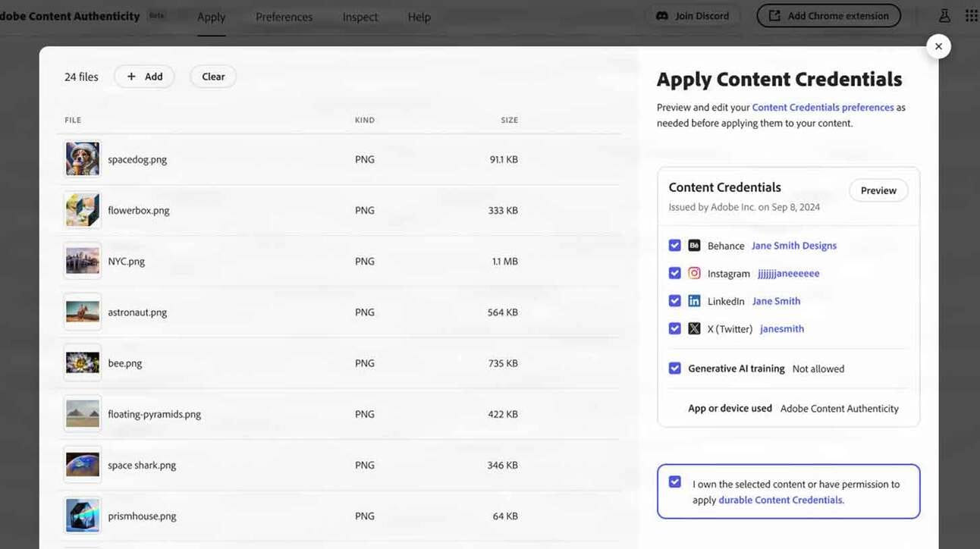980x549 pixels.
Task: Open the durable Content Credentials link
Action: point(781,500)
